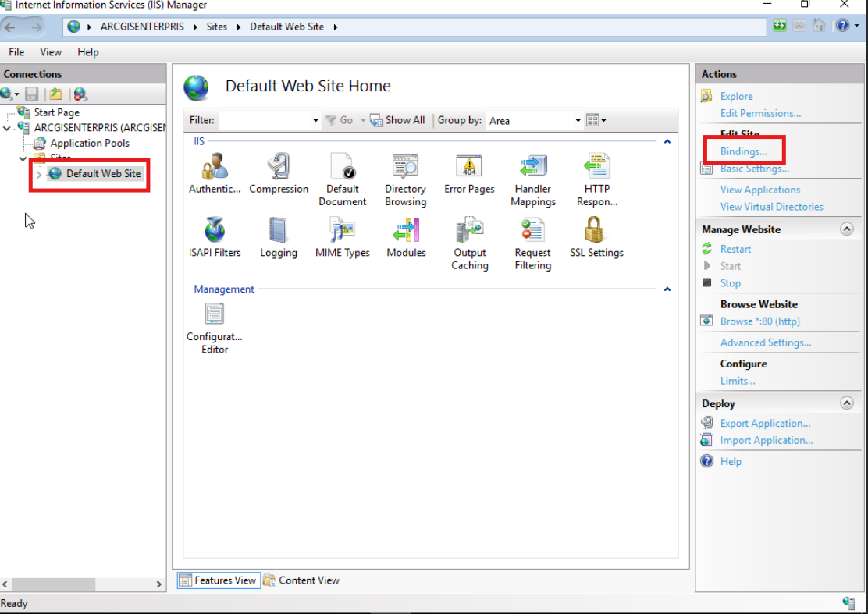The width and height of the screenshot is (868, 614).
Task: Switch to the Content View tab
Action: pyautogui.click(x=302, y=580)
